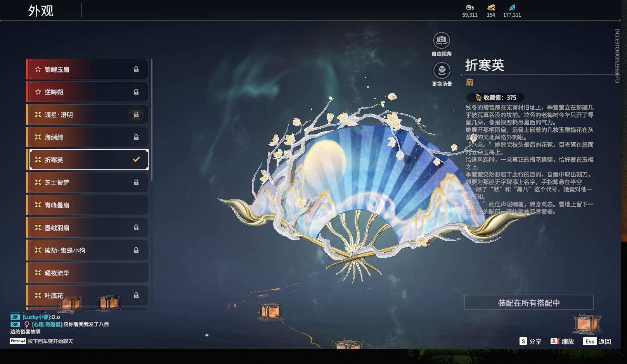Click the blue jade currency icon

[x=511, y=7]
